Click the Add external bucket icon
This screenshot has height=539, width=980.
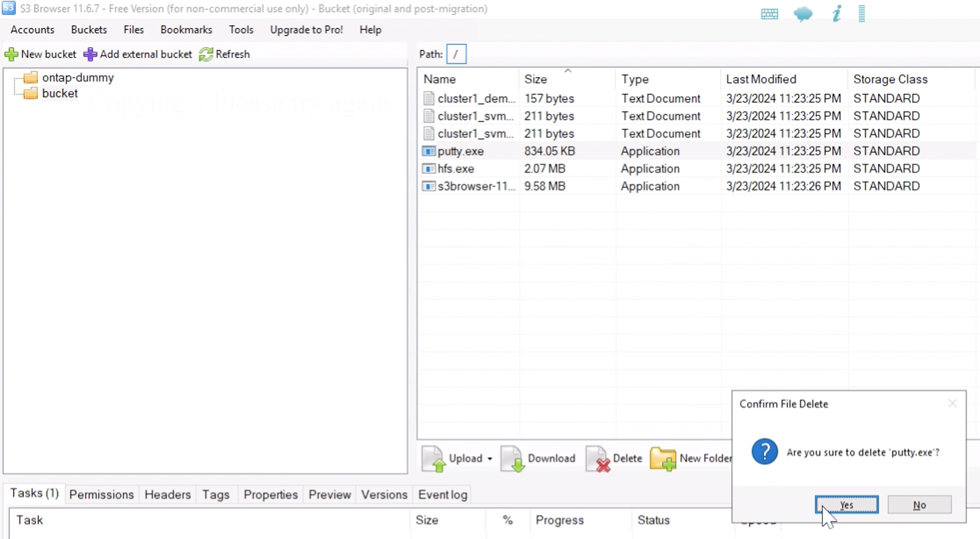[x=90, y=54]
